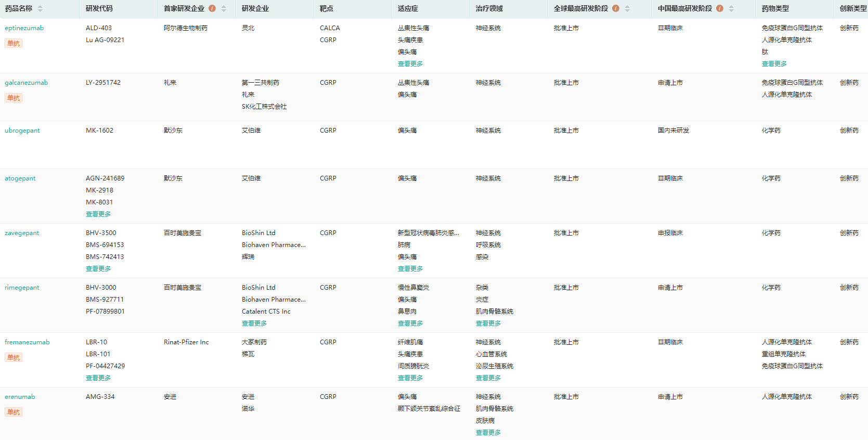Click info icon beside 首家研发企业 header
This screenshot has width=868, height=440.
[x=212, y=8]
